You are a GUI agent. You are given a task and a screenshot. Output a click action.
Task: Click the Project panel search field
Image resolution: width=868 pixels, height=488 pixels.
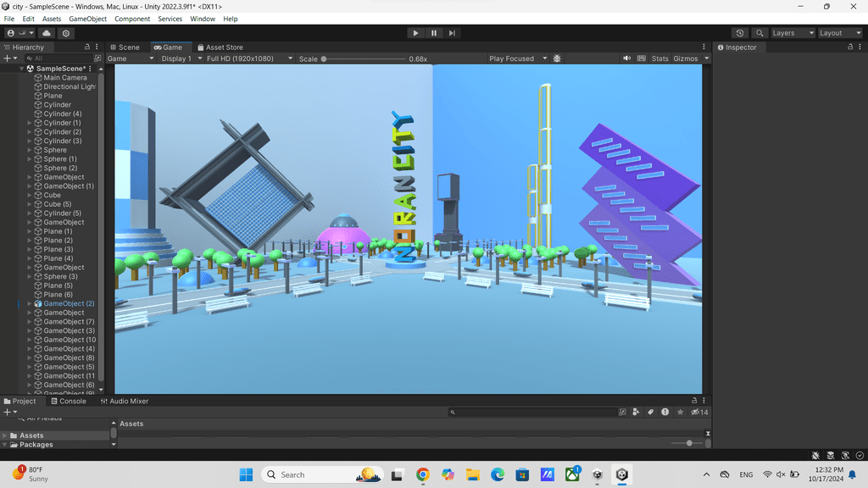pyautogui.click(x=532, y=413)
